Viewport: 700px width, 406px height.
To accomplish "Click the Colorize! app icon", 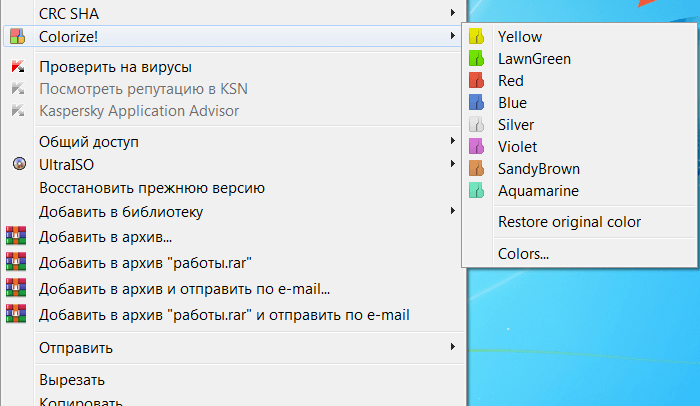I will 17,36.
